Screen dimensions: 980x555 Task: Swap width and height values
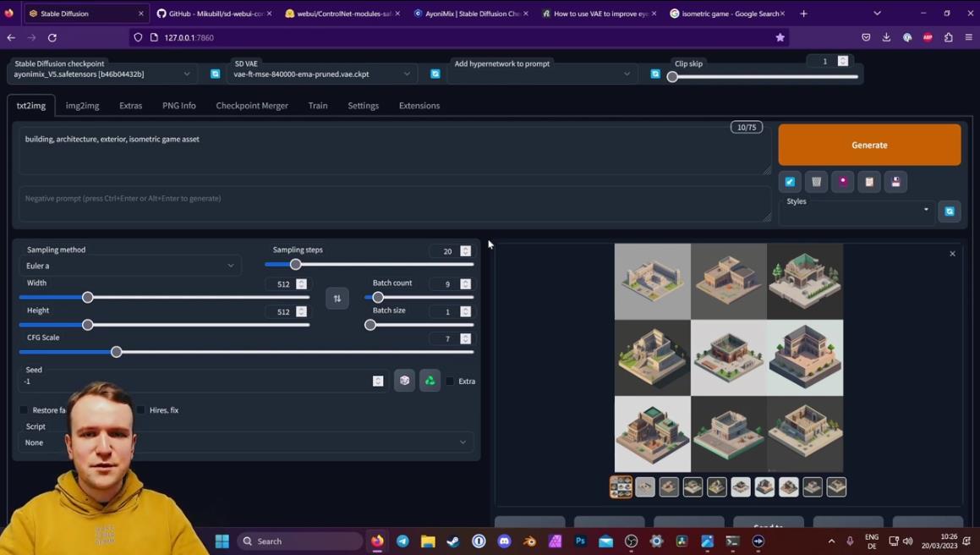[337, 298]
